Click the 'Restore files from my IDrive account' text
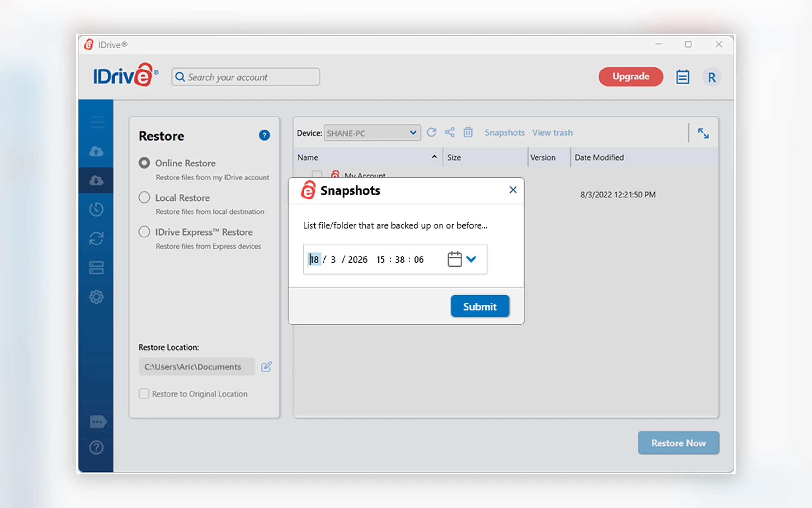Viewport: 812px width, 508px height. coord(213,177)
